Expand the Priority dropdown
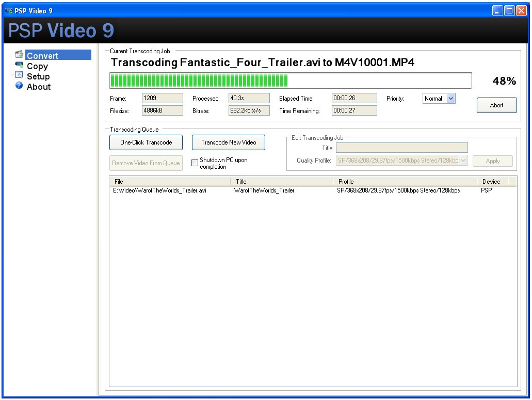The height and width of the screenshot is (400, 532). [x=450, y=99]
